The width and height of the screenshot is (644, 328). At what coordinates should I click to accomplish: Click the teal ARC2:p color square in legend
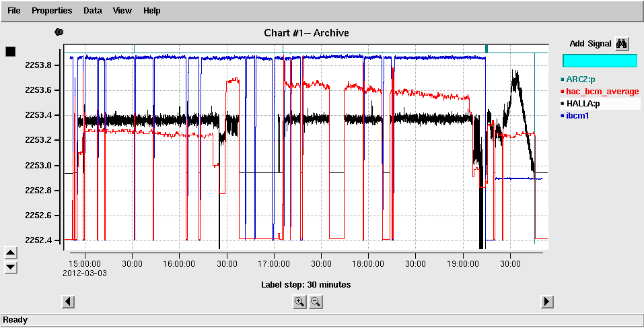[563, 79]
